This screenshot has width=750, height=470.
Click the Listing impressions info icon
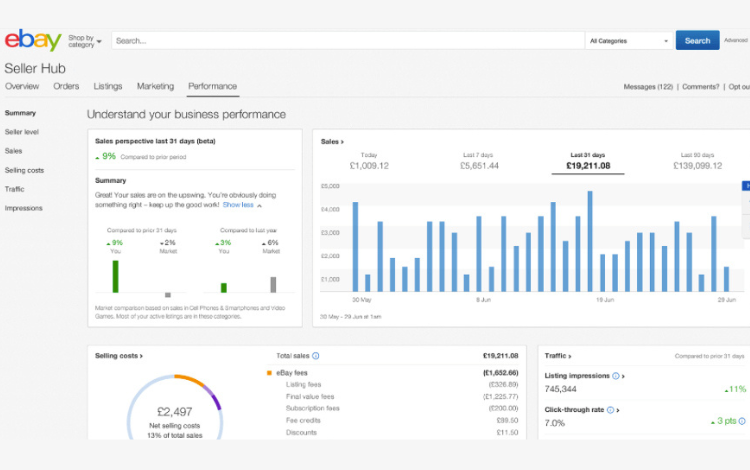[615, 376]
